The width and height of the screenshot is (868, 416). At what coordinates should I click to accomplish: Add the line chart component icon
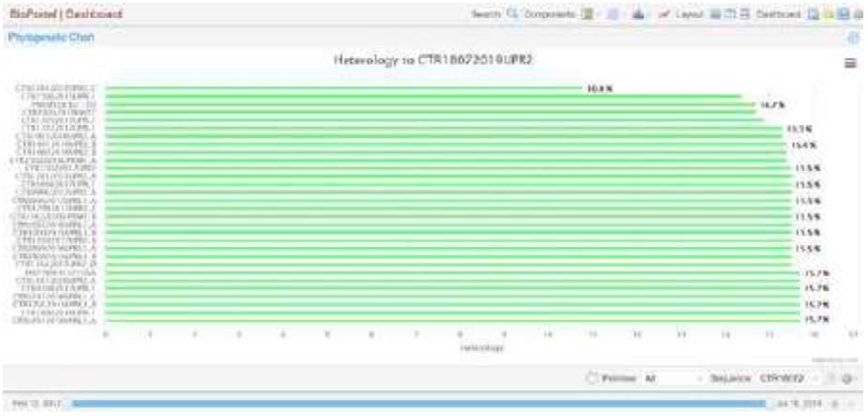pyautogui.click(x=662, y=14)
